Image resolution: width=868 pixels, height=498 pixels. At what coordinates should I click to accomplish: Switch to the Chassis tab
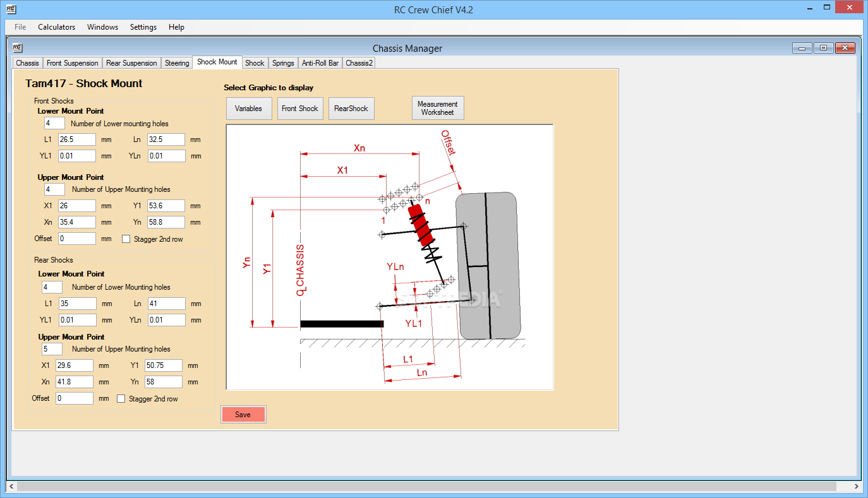tap(28, 63)
